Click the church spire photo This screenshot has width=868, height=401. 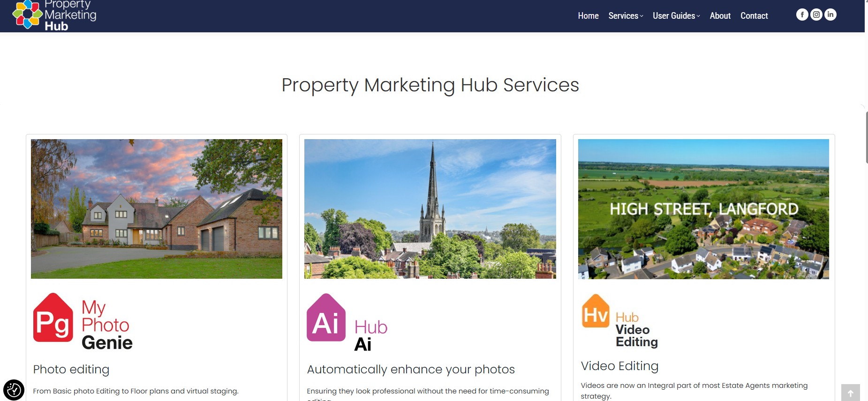pyautogui.click(x=430, y=209)
